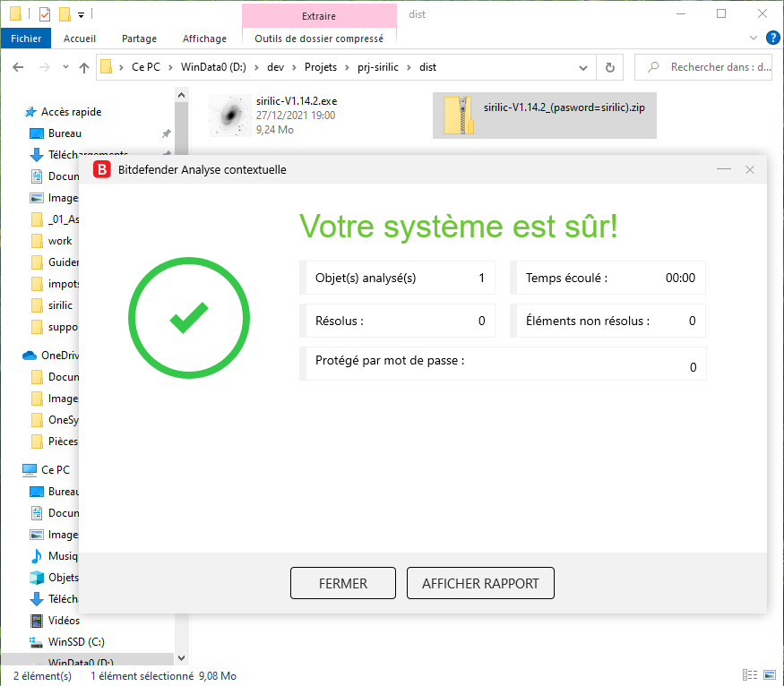Switch to the Accueil ribbon tab
This screenshot has height=686, width=784.
80,39
